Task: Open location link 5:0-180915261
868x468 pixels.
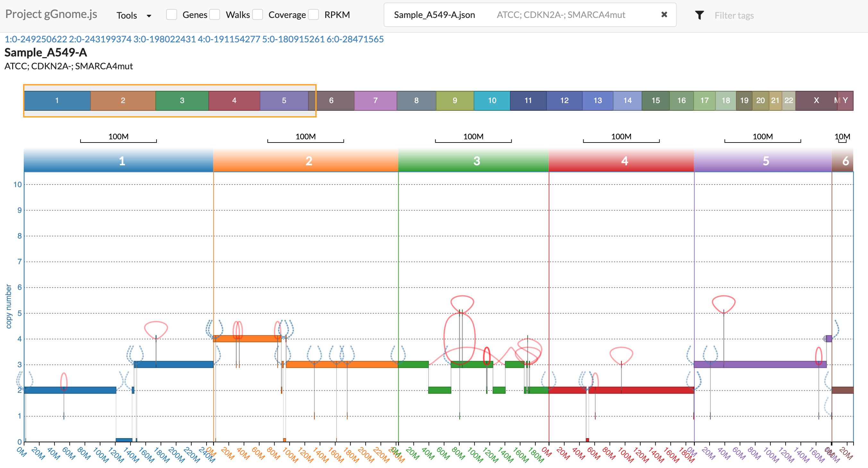Action: click(x=293, y=39)
